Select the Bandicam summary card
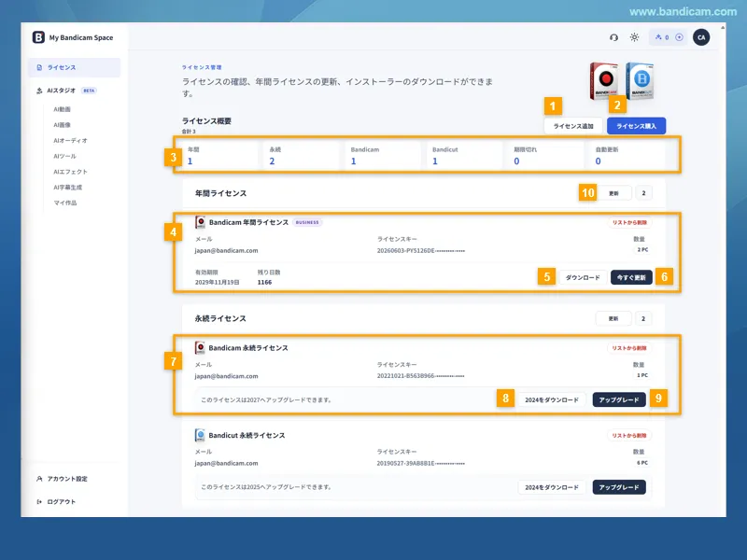 (385, 155)
